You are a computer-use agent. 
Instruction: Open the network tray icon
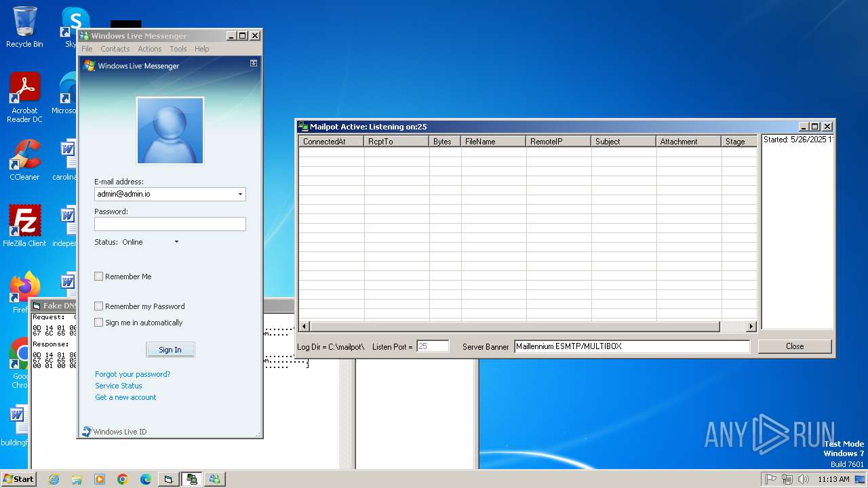[x=787, y=479]
